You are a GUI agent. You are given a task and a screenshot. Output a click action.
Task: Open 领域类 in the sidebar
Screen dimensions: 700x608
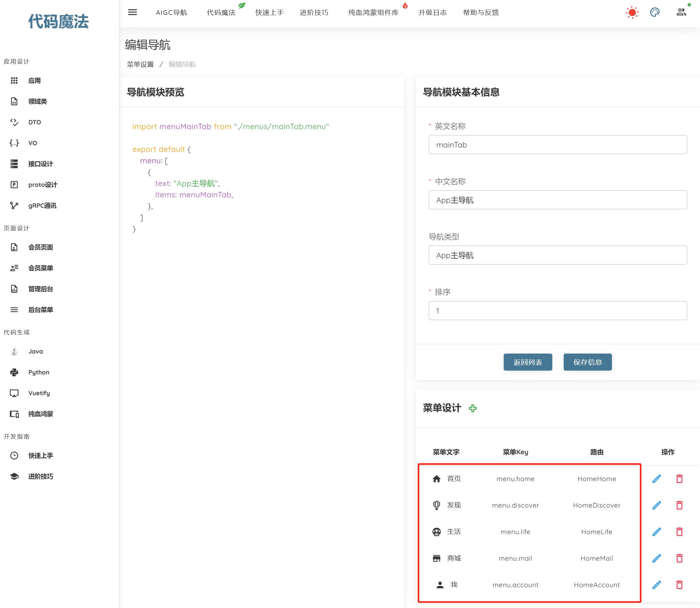pos(37,101)
